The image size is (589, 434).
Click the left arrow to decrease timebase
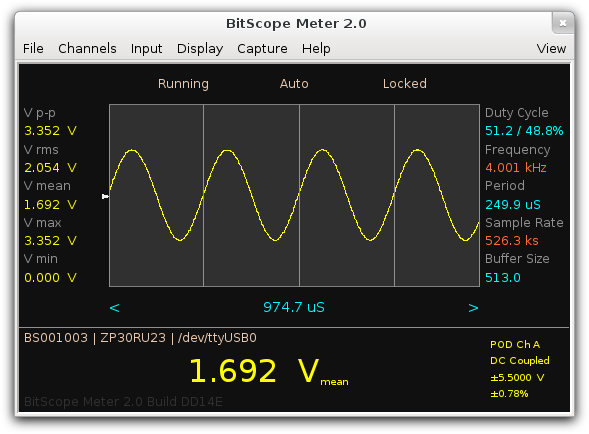(115, 308)
